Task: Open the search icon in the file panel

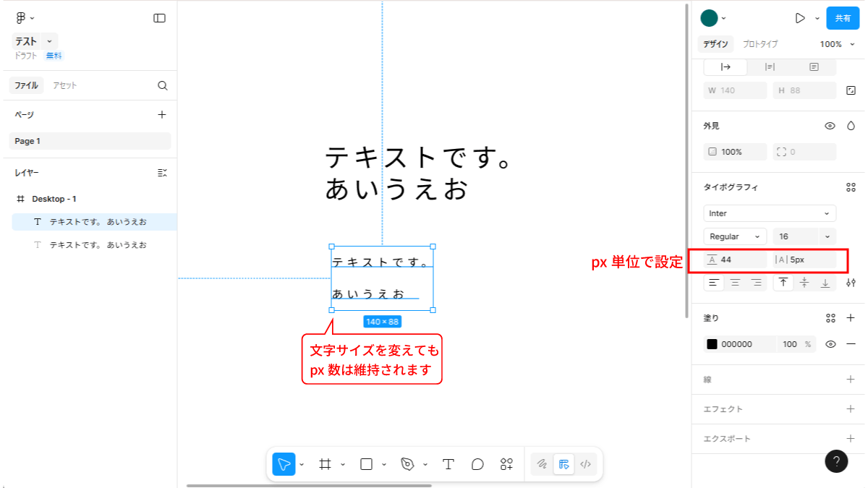Action: click(x=163, y=85)
